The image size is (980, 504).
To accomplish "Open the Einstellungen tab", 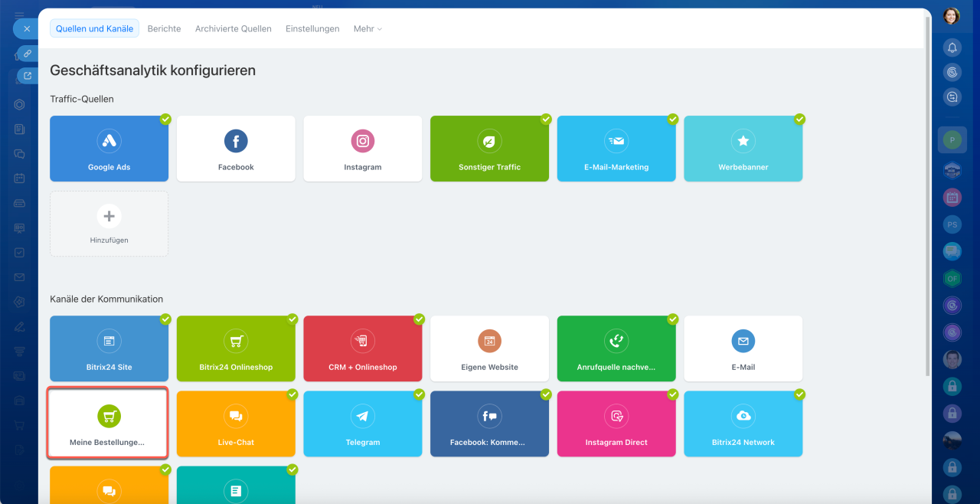I will click(312, 28).
